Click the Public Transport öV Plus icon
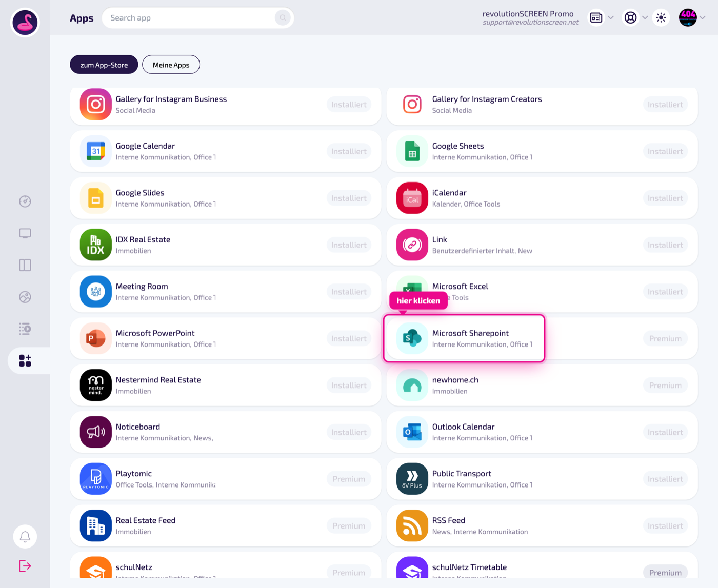 412,479
